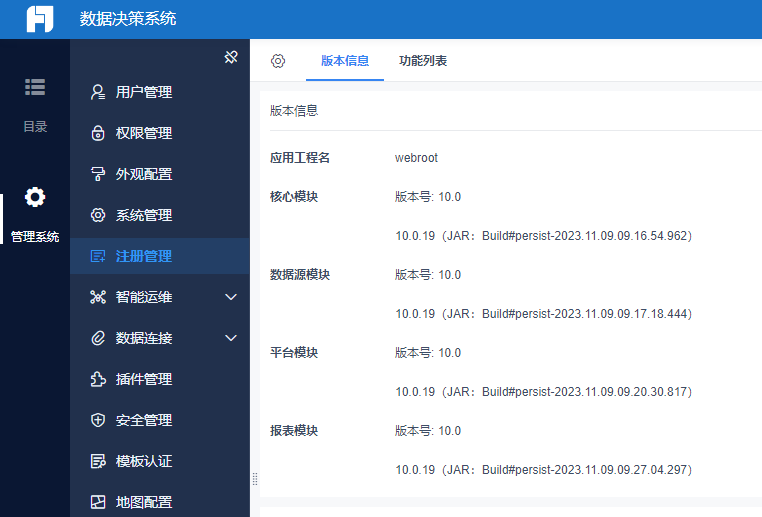Screen dimensions: 762x517
Task: Select the 管理系统 gear icon
Action: pos(35,197)
